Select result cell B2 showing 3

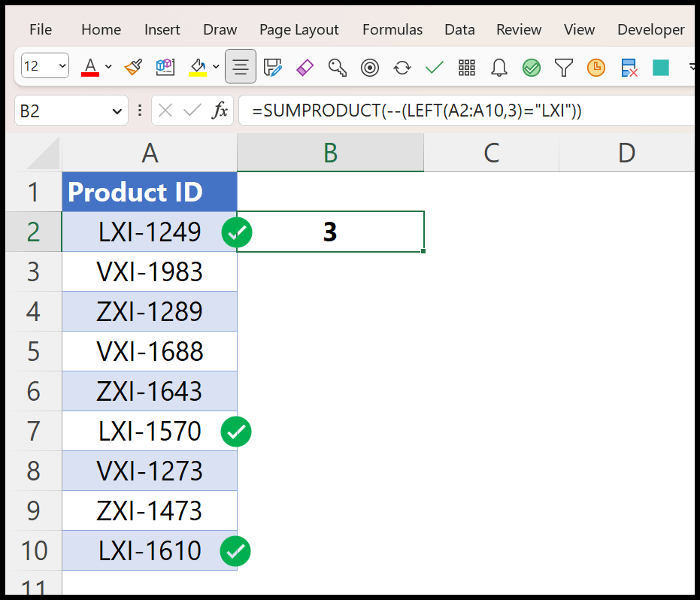tap(330, 232)
